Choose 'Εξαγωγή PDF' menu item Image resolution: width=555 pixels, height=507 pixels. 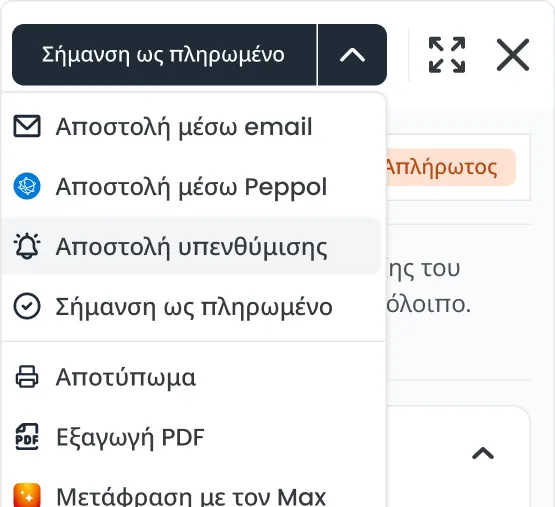pyautogui.click(x=191, y=437)
